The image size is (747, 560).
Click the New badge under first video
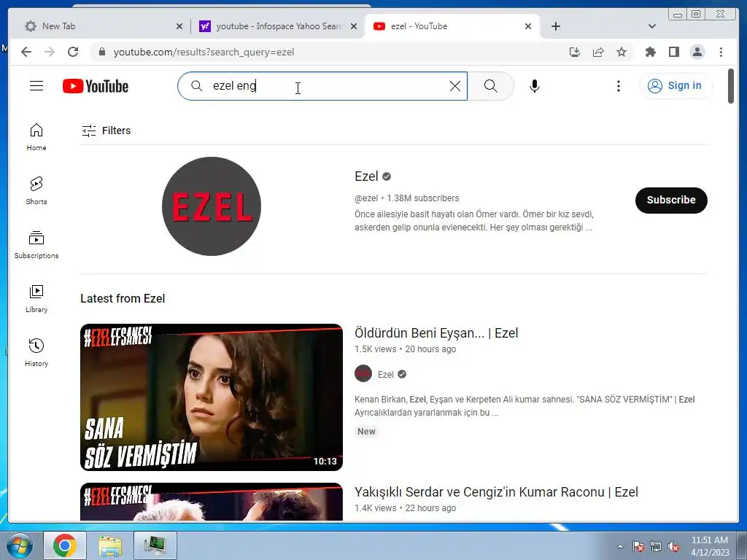coord(366,432)
